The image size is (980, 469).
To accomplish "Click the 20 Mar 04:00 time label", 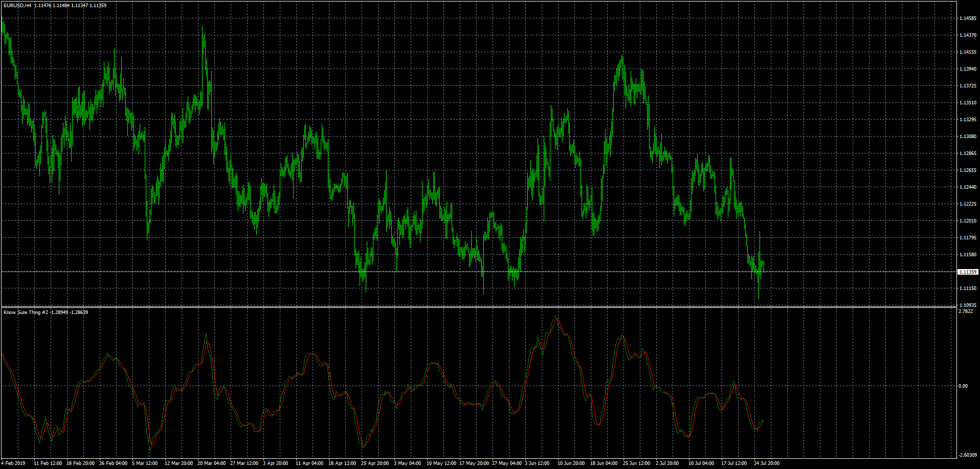I will pos(212,463).
